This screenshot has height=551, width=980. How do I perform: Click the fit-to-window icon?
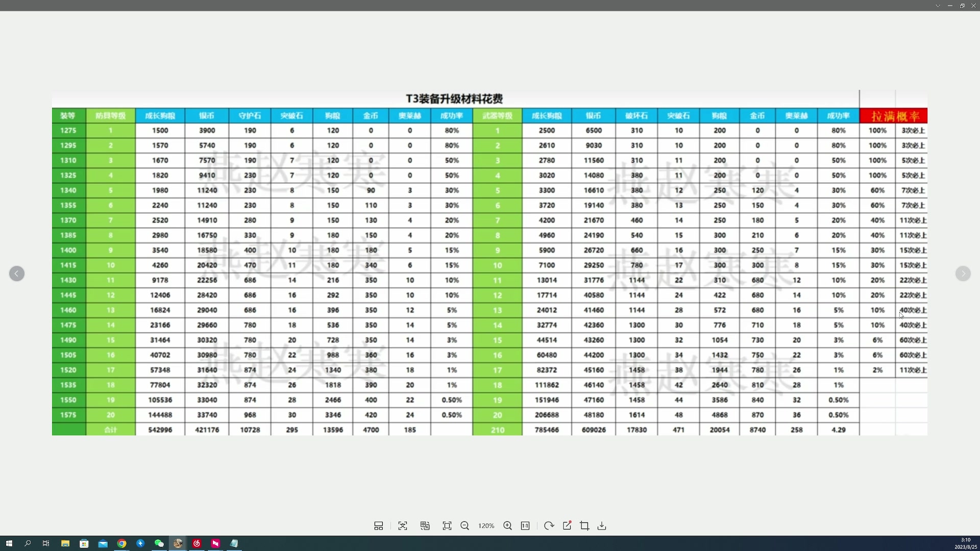click(x=447, y=526)
